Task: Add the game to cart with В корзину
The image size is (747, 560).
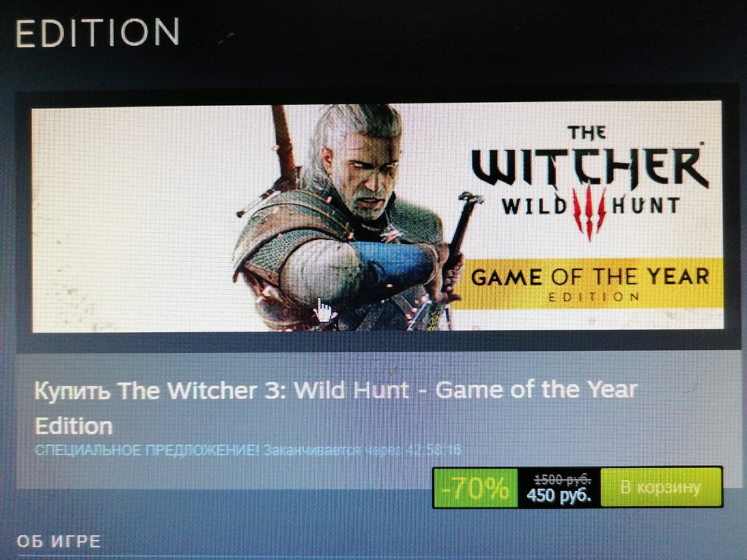Action: click(x=661, y=487)
